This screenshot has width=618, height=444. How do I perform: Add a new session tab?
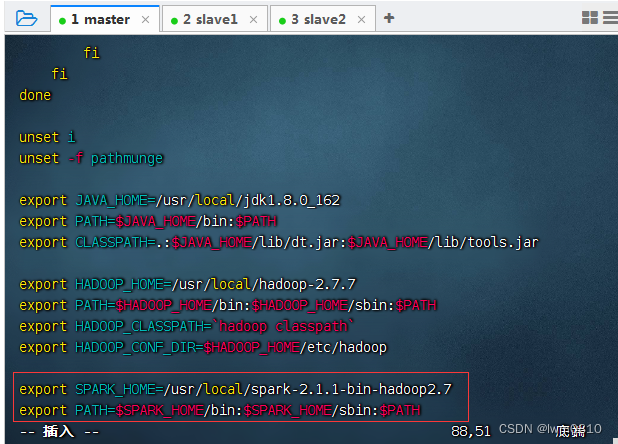point(389,18)
